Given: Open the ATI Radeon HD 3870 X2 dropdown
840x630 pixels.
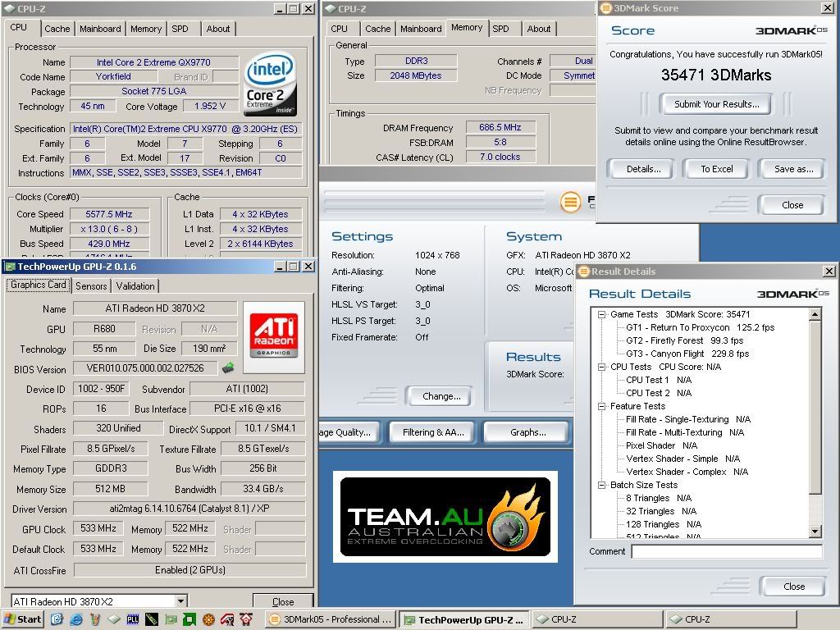Looking at the screenshot, I should (x=180, y=601).
